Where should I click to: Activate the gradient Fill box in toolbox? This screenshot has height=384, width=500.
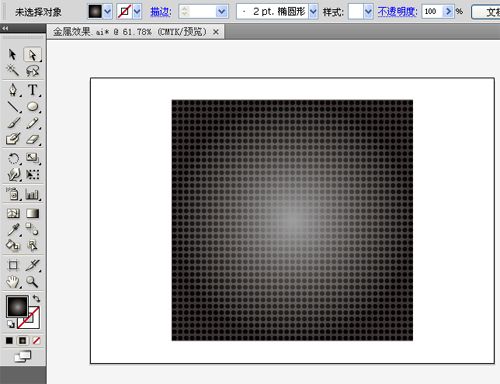click(17, 306)
